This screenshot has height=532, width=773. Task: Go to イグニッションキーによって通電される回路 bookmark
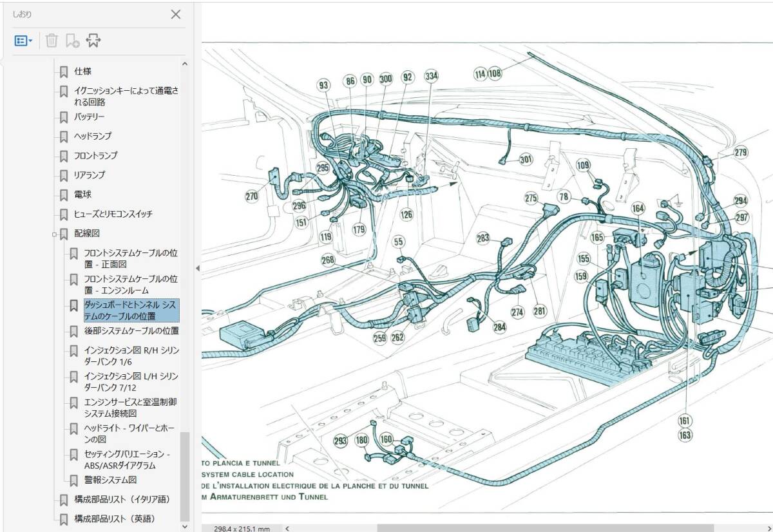click(x=126, y=96)
